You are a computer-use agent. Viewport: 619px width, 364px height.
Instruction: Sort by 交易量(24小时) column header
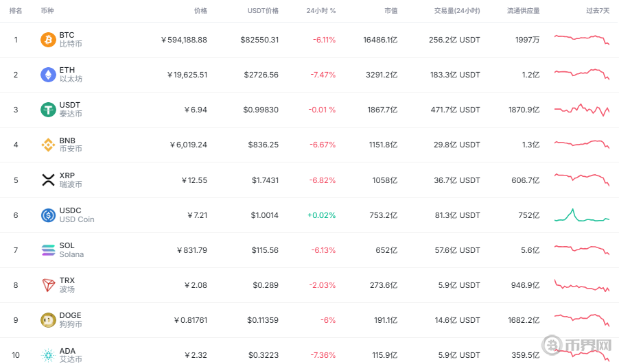click(x=457, y=11)
